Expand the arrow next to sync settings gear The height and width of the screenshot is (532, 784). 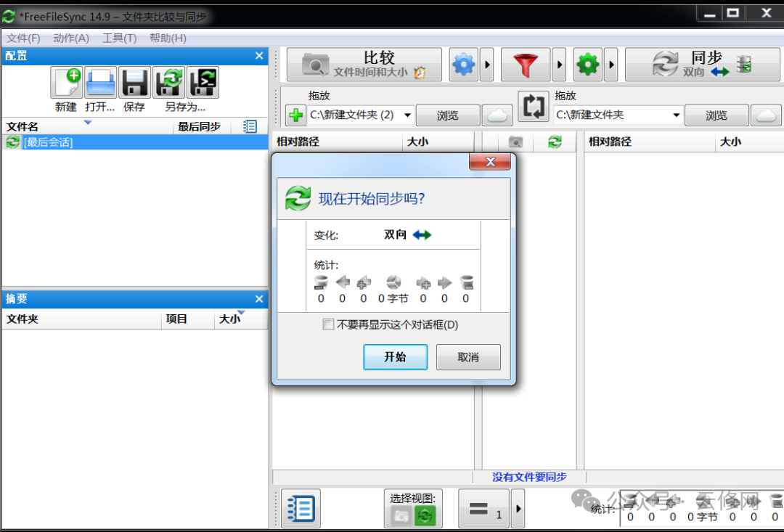(x=611, y=65)
